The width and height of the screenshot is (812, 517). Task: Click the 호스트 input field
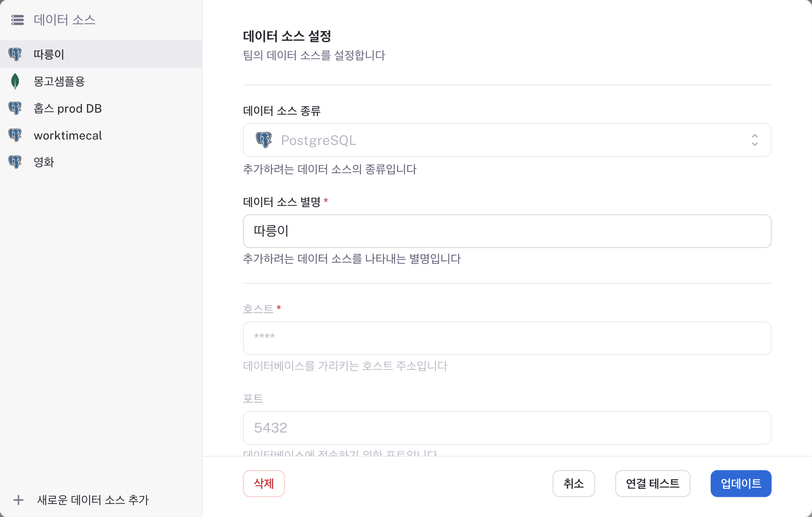click(x=507, y=338)
